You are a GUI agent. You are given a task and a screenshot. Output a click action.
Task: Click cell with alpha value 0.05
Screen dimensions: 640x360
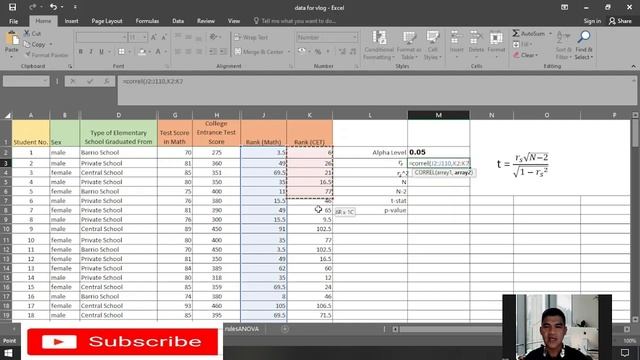pyautogui.click(x=438, y=152)
